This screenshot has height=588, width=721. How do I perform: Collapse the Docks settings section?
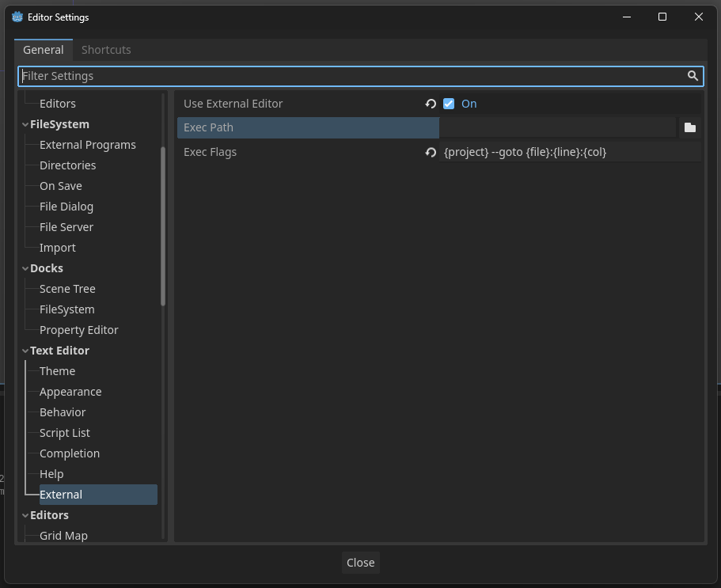[x=25, y=268]
